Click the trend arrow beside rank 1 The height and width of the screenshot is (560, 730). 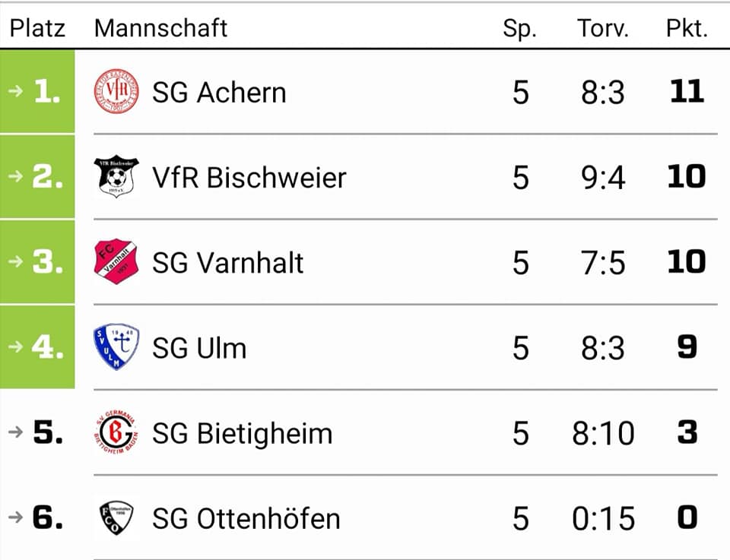coord(15,90)
